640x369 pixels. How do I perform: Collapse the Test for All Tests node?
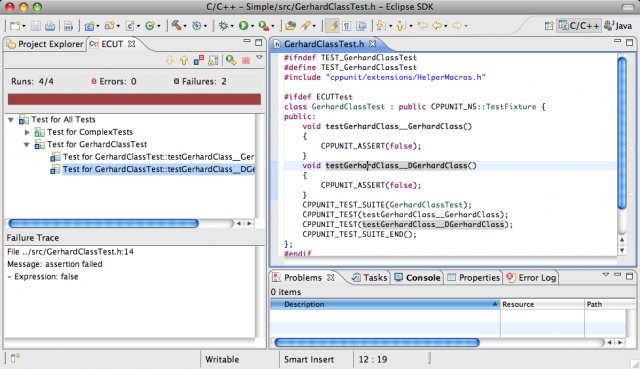[x=11, y=120]
